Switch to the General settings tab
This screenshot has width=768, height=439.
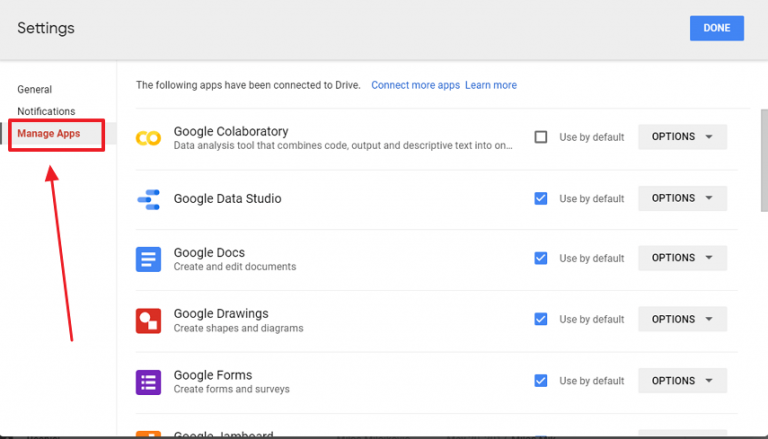click(x=34, y=89)
